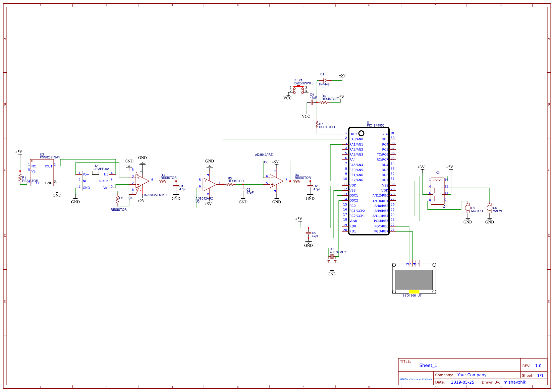Select the SSD1306 display module
The width and height of the screenshot is (554, 392).
coord(414,279)
